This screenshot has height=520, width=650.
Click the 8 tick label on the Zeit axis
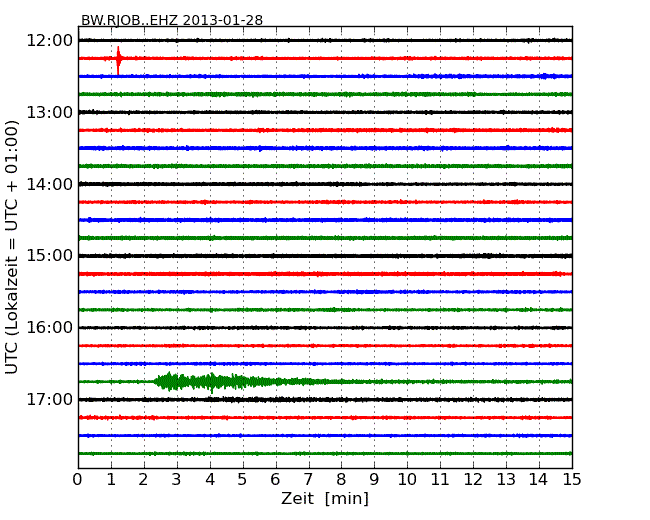pos(341,480)
